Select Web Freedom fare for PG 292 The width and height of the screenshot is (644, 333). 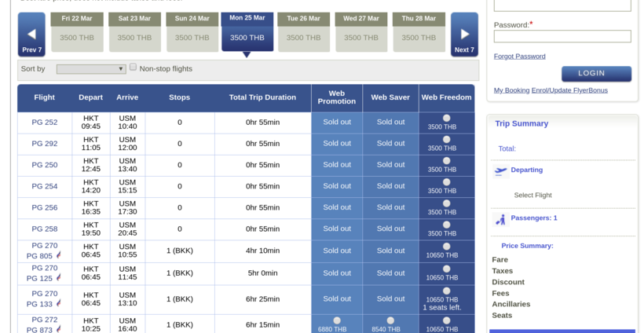[x=446, y=140]
